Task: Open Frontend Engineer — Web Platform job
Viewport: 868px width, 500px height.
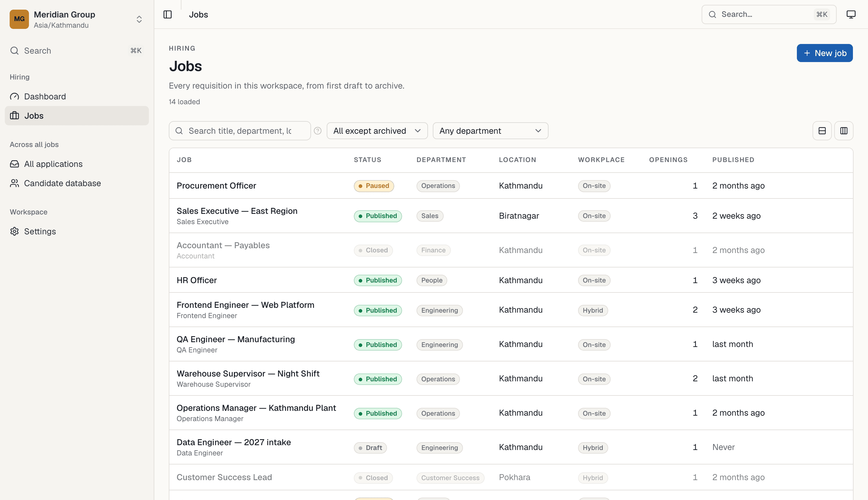Action: coord(245,305)
